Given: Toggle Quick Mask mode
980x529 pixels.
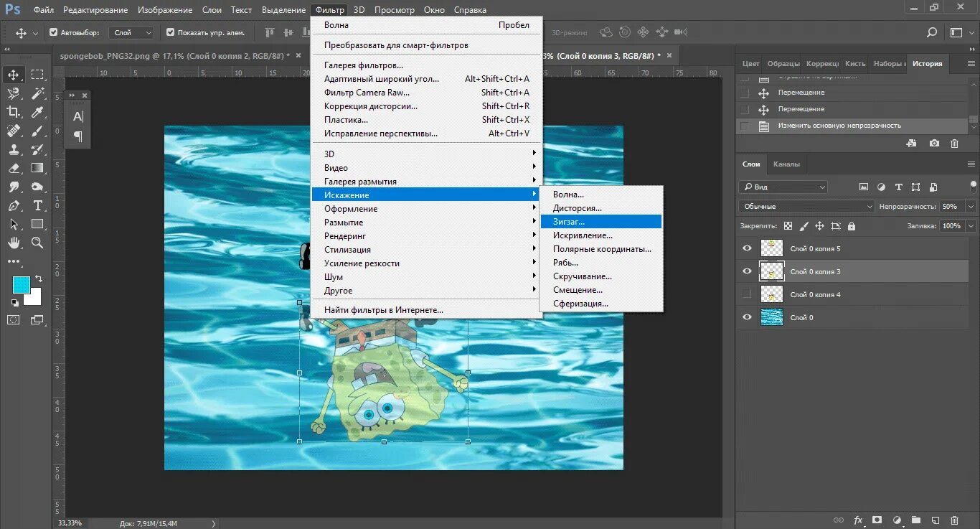Looking at the screenshot, I should point(14,319).
